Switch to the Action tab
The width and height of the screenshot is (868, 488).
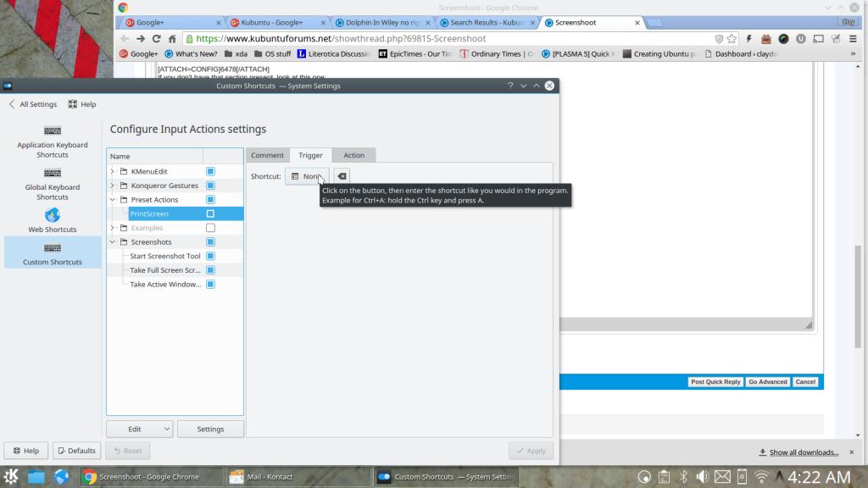click(353, 155)
